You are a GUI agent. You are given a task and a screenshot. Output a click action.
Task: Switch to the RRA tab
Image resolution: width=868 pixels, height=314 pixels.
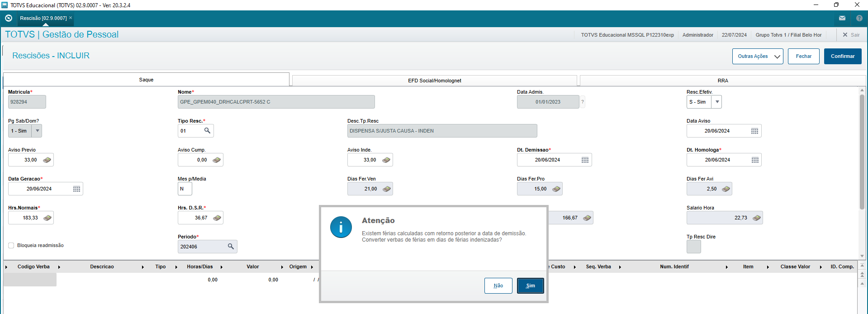click(723, 81)
